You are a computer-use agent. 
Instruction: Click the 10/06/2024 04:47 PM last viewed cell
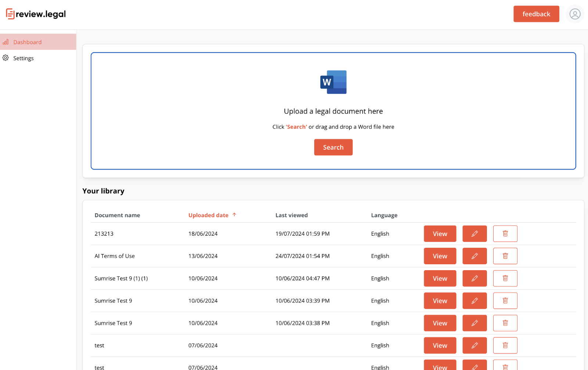click(x=302, y=279)
